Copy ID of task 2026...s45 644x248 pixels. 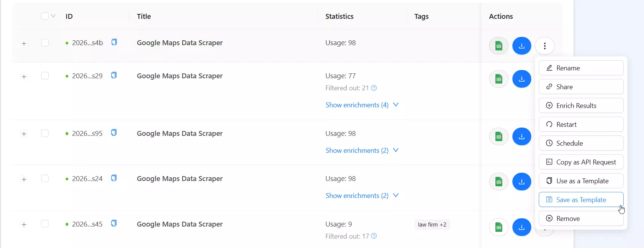[x=114, y=224]
